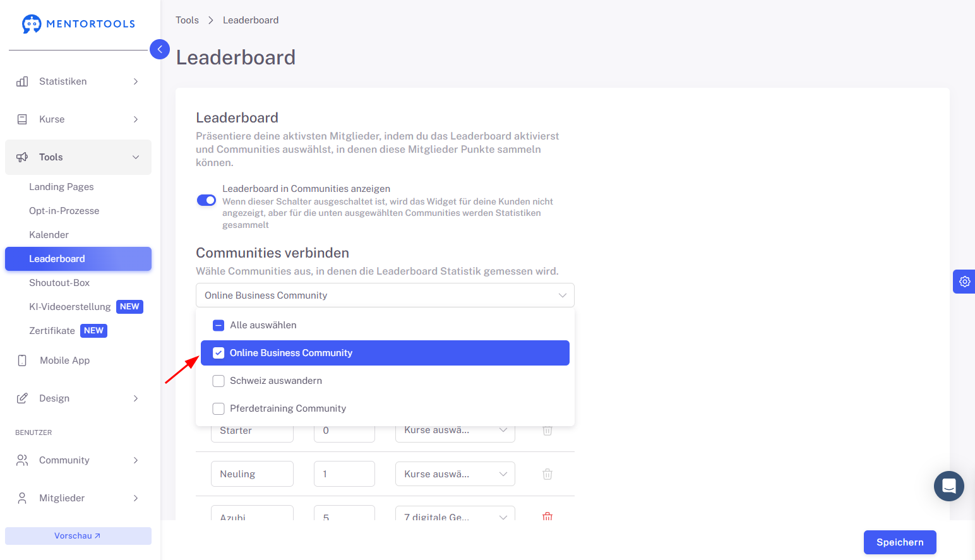Toggle the Alle auswählen checkbox
The height and width of the screenshot is (560, 975).
pyautogui.click(x=218, y=325)
